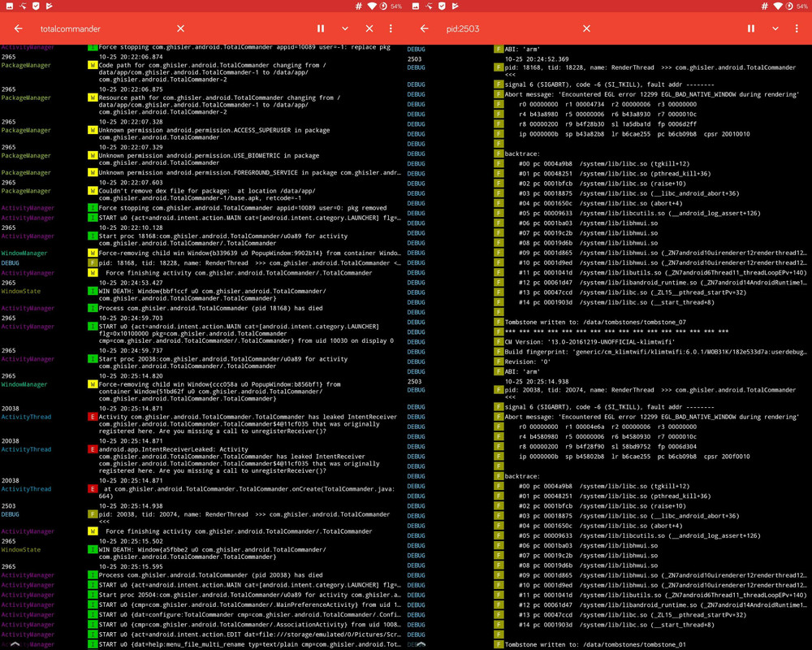This screenshot has height=650, width=812.
Task: Pause the log in pid:2503 view
Action: [x=751, y=28]
